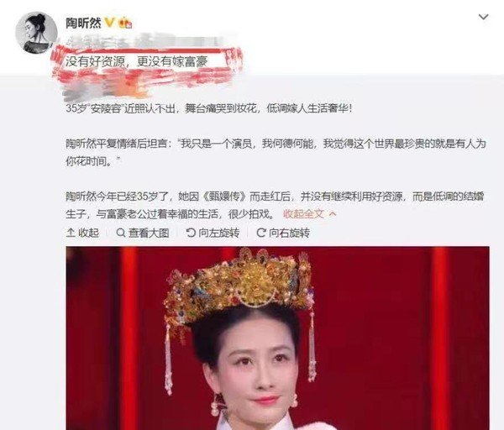504x430 pixels.
Task: Click the 陶昕然 username link
Action: click(83, 24)
